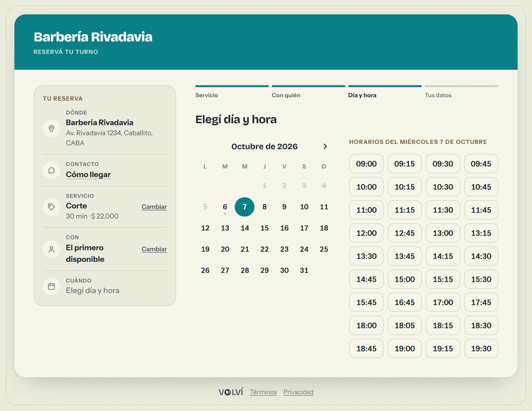Screen dimensions: 532x411
Task: Pick the 18:30 time slot
Action: pos(481,325)
